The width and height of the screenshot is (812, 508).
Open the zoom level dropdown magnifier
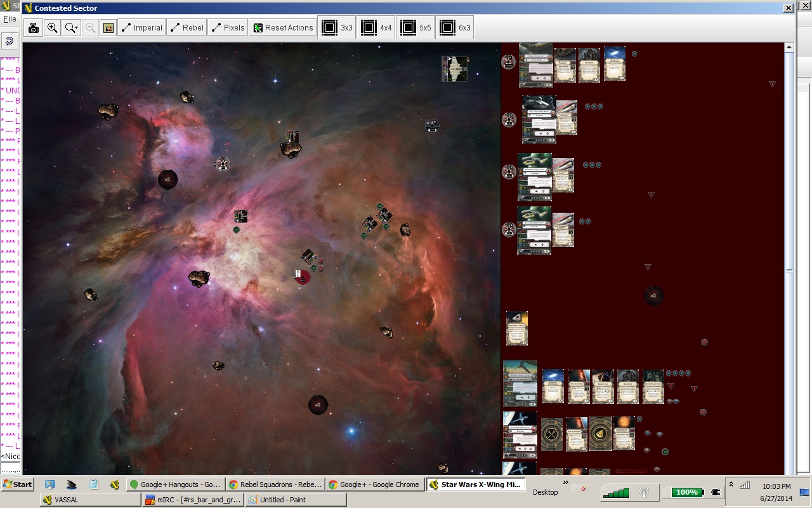coord(71,28)
